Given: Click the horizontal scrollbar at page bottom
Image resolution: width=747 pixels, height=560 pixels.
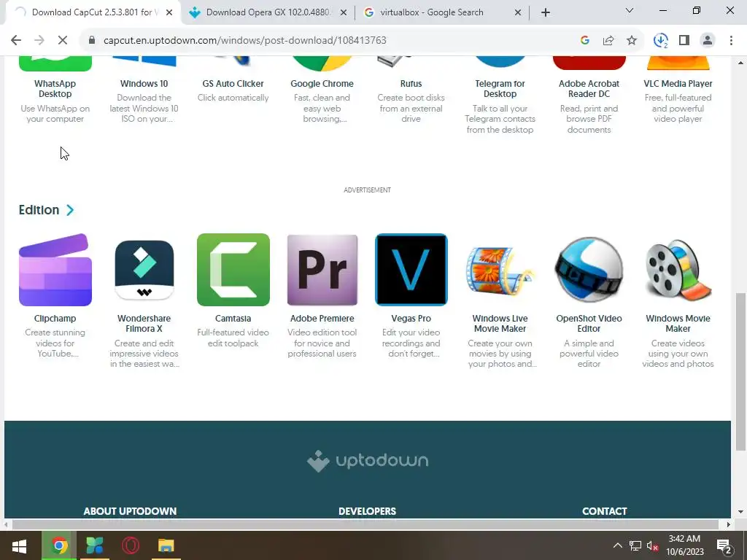Looking at the screenshot, I should pyautogui.click(x=365, y=524).
